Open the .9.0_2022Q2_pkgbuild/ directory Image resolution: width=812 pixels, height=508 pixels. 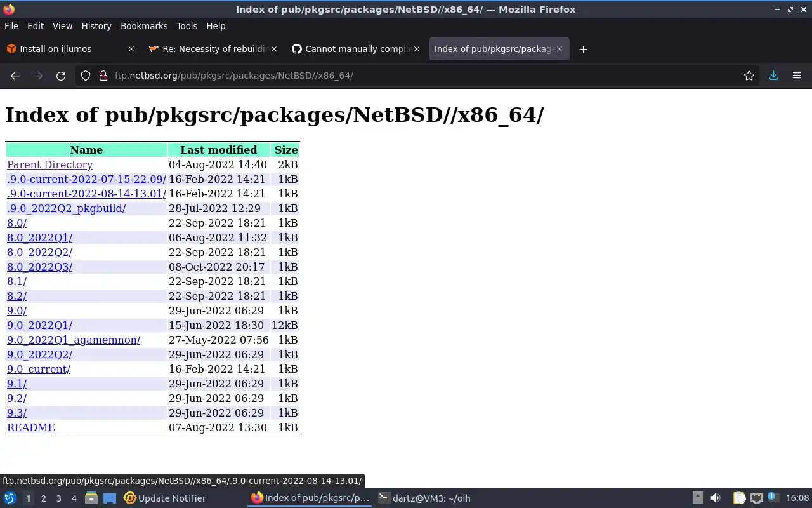point(66,208)
